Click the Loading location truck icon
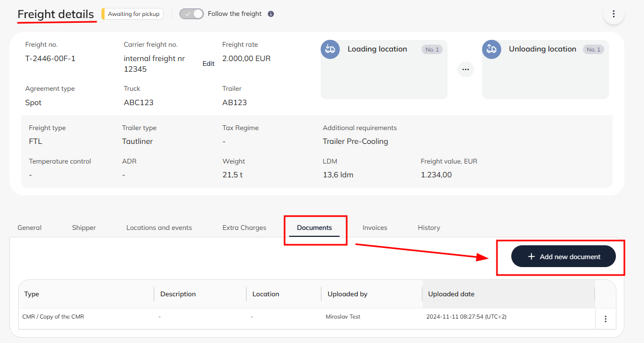 [x=330, y=49]
